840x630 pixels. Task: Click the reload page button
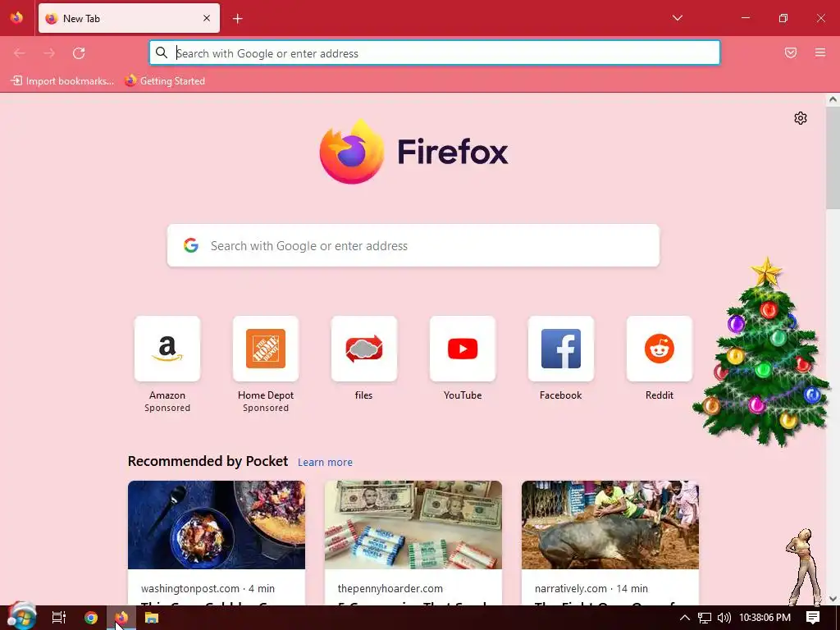click(x=79, y=53)
